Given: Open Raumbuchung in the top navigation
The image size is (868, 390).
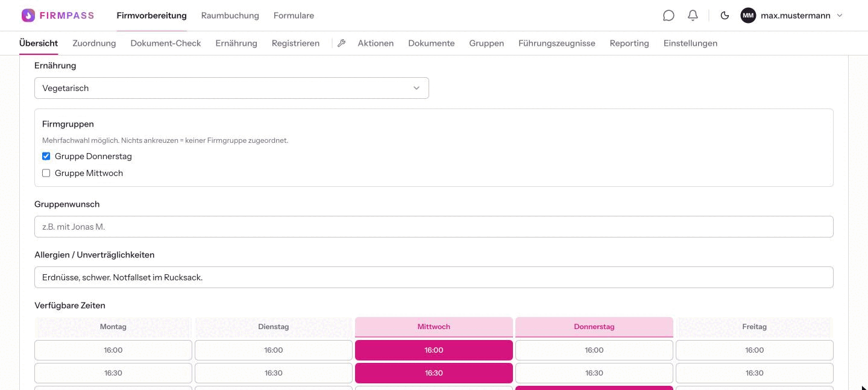Looking at the screenshot, I should point(230,16).
